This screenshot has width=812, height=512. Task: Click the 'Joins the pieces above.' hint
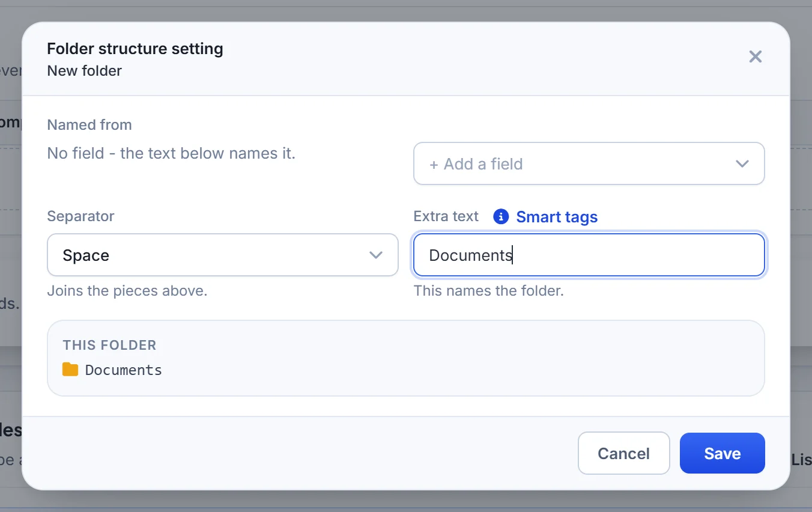[127, 291]
